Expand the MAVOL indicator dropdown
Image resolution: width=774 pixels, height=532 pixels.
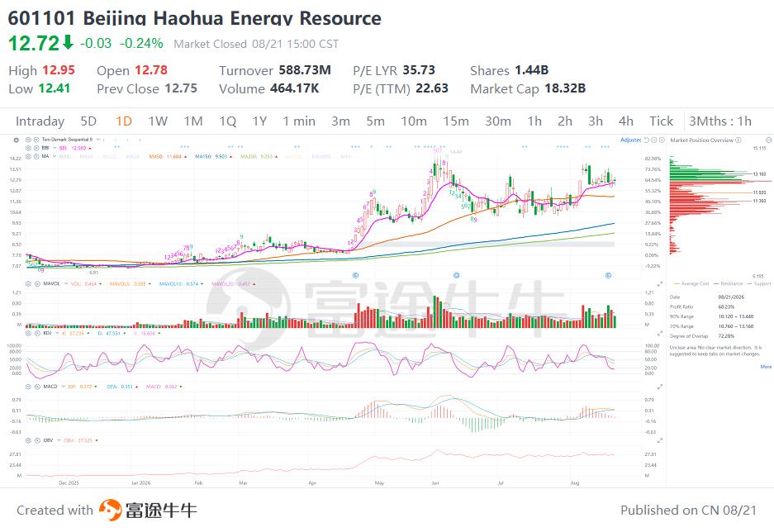tap(65, 284)
